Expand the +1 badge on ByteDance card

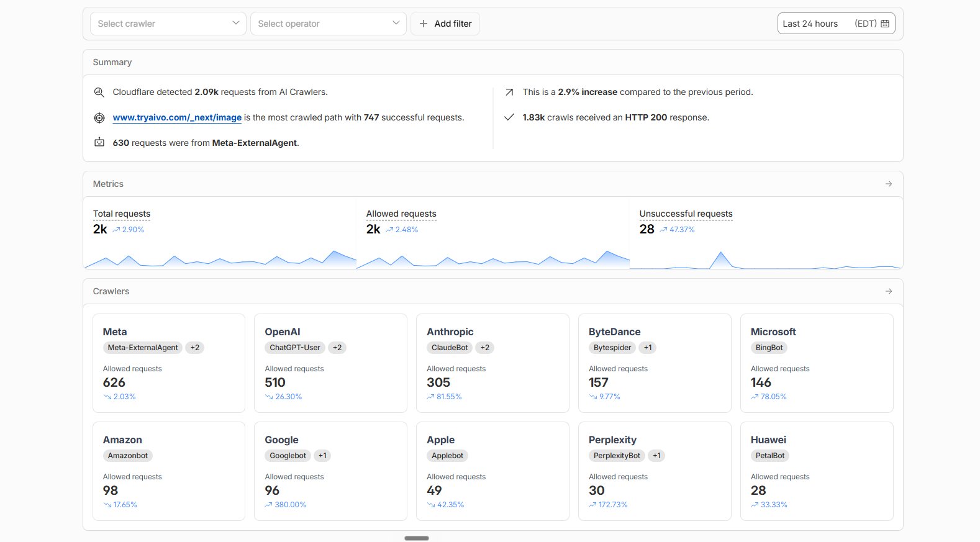point(648,348)
